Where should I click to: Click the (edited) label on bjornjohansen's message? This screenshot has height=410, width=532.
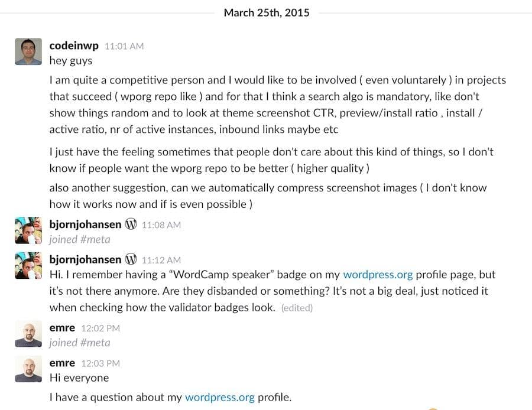tap(297, 308)
